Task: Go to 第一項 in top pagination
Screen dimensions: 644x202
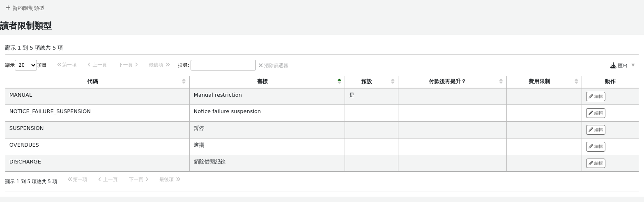Action: [67, 65]
